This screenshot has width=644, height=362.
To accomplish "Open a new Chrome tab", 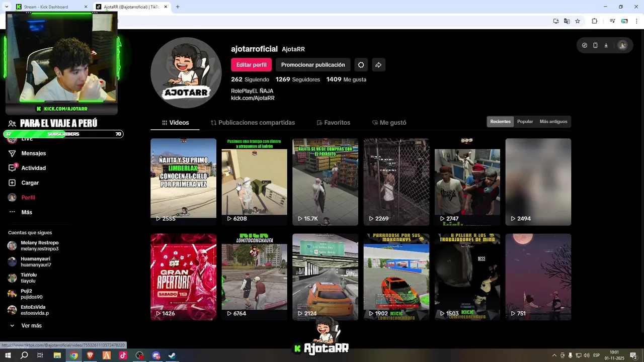I will (178, 7).
